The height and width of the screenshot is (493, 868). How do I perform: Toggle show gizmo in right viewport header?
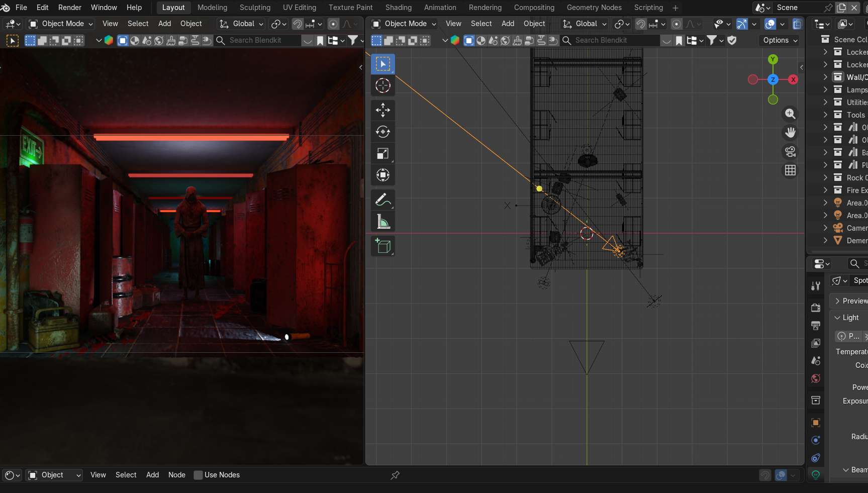pyautogui.click(x=742, y=24)
